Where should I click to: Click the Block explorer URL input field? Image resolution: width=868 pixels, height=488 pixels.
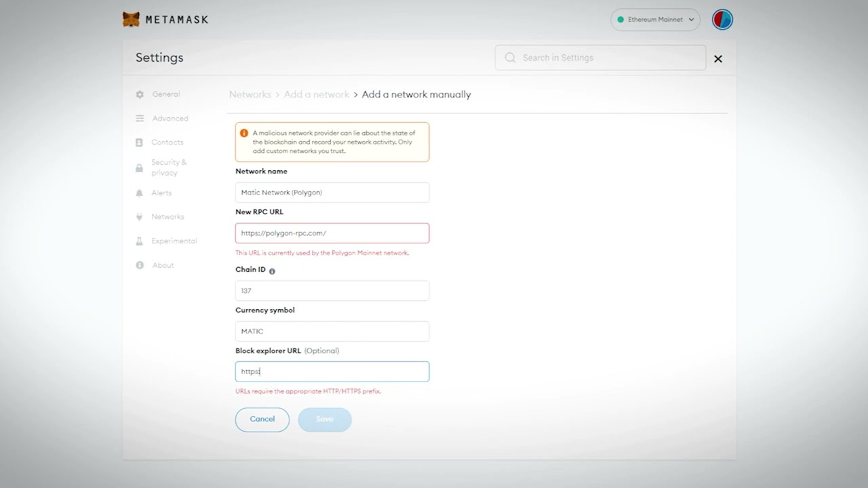click(332, 371)
